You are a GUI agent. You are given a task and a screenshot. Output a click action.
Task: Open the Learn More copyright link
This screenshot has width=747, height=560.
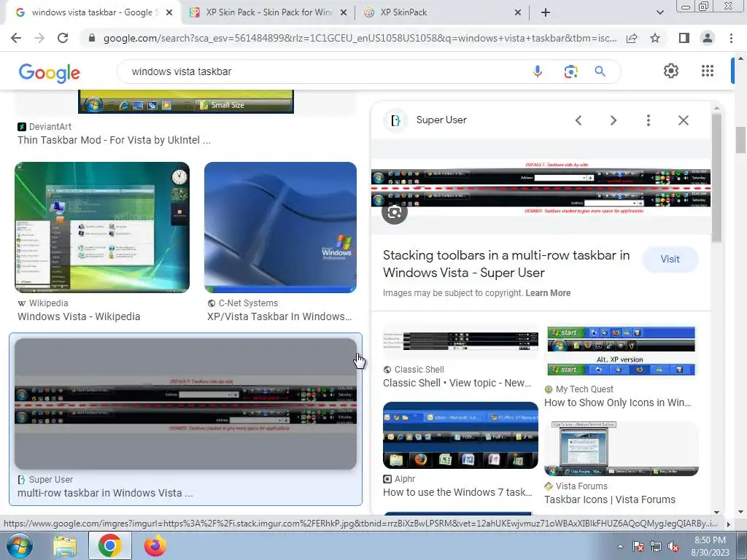(548, 293)
